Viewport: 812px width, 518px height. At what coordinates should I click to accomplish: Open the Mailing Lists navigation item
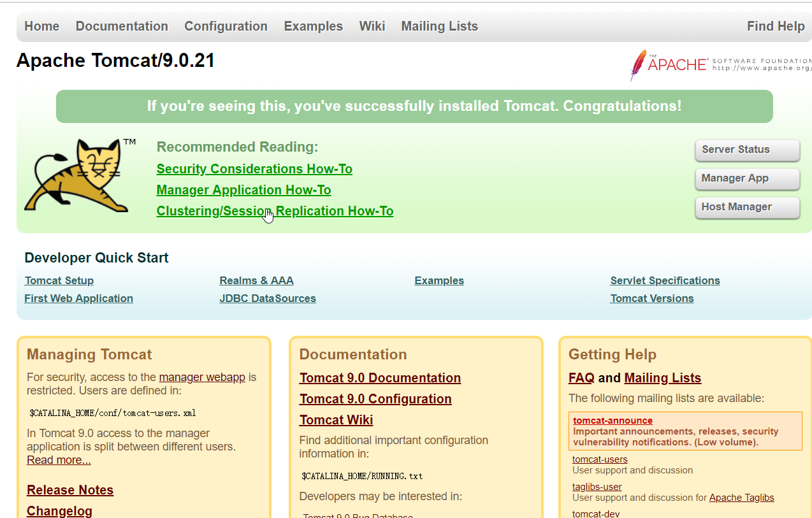point(439,26)
